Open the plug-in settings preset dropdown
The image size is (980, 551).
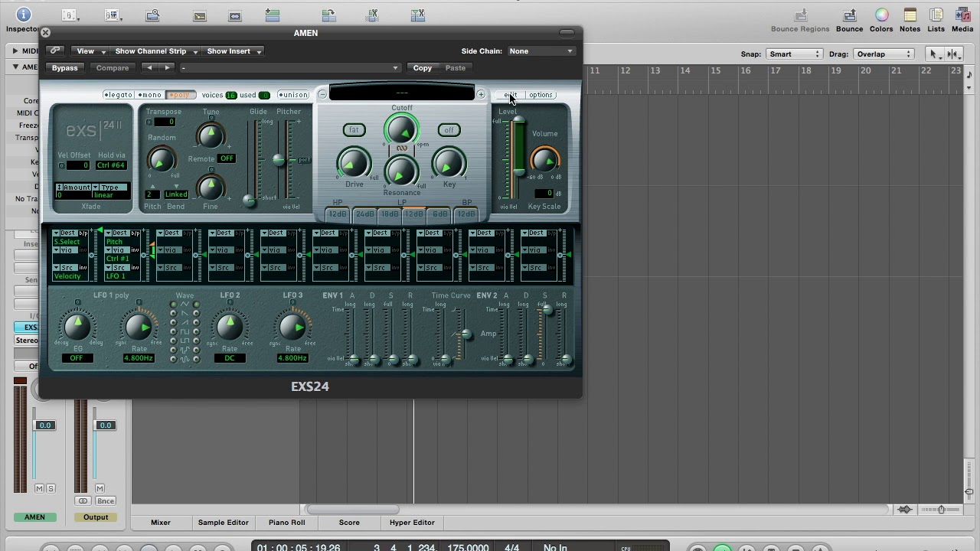tap(290, 68)
